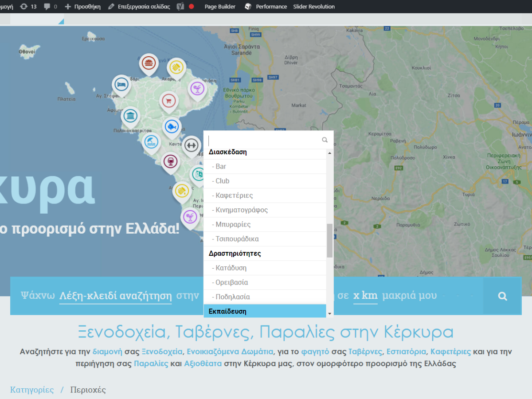Click the dropdown list scrollbar thumb
This screenshot has width=532, height=399.
click(x=329, y=240)
